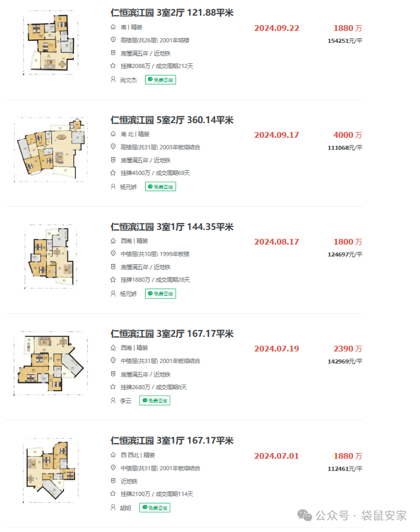
Task: Click 免费咨询 button next to 胡明
Action: point(154,508)
